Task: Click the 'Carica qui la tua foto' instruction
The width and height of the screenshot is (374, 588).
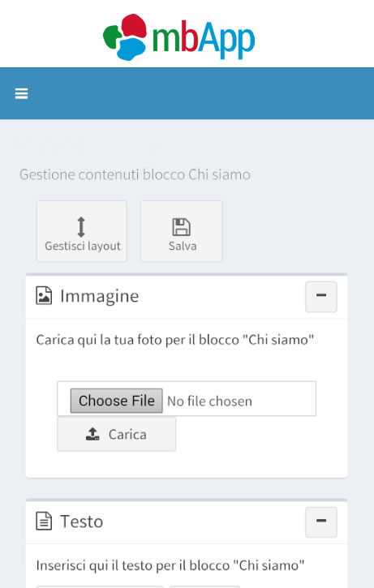Action: tap(174, 340)
